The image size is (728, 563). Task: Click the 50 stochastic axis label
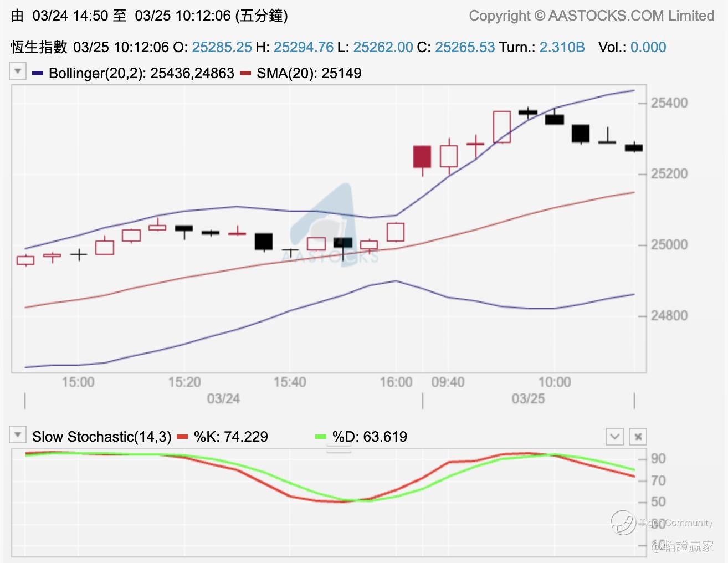tap(658, 502)
